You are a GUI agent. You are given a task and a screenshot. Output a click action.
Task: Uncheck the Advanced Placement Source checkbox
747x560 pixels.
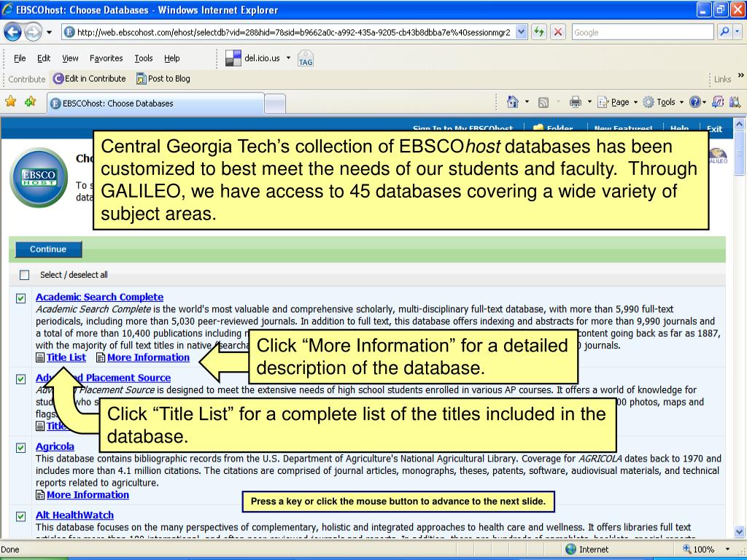pyautogui.click(x=21, y=378)
